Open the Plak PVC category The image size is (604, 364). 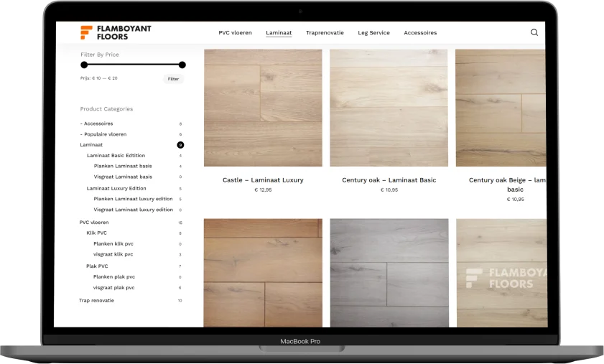point(97,266)
